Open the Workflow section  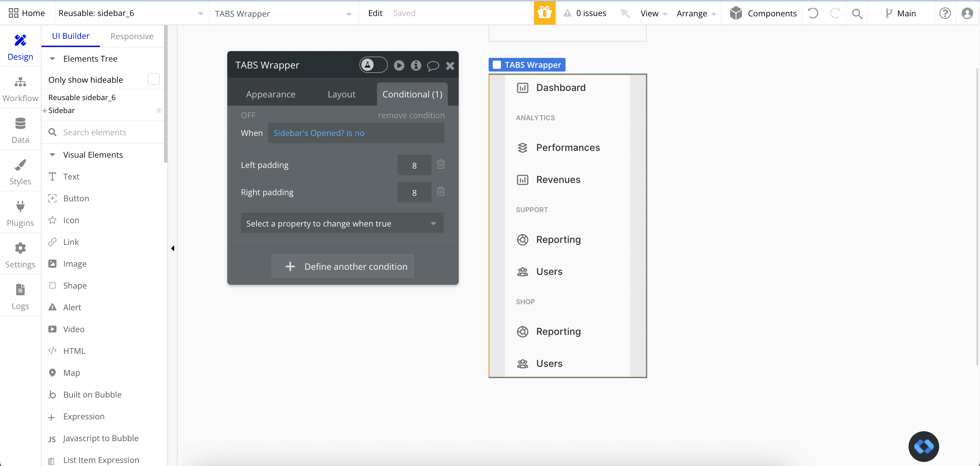(x=20, y=89)
